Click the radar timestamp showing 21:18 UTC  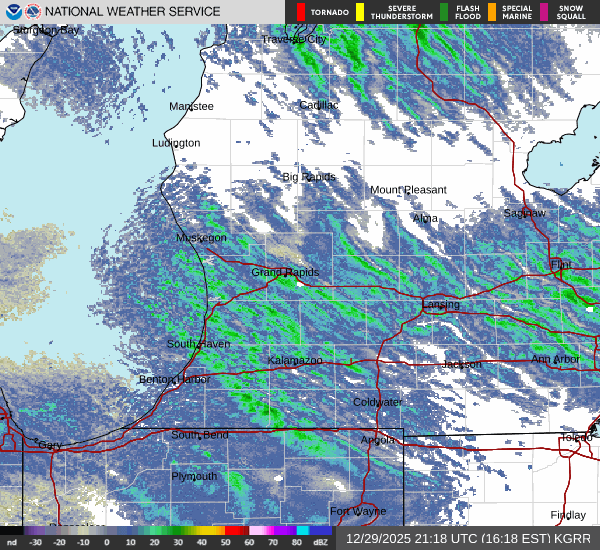coord(467,538)
